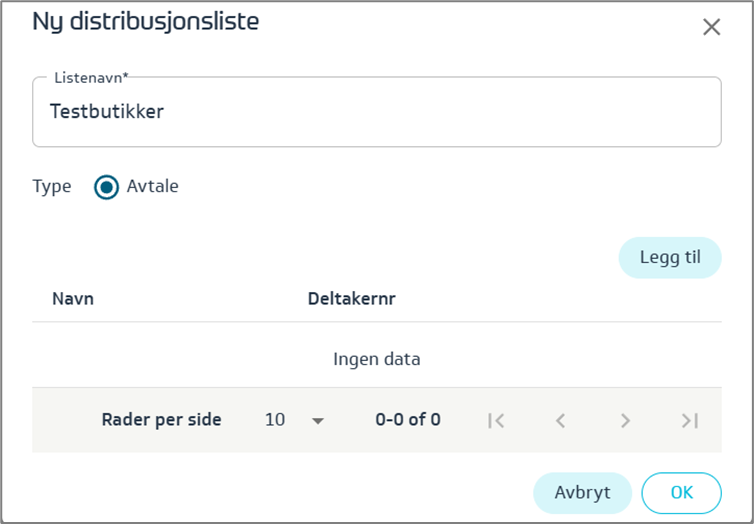Click the rows per page value 10
This screenshot has width=754, height=524.
[275, 420]
